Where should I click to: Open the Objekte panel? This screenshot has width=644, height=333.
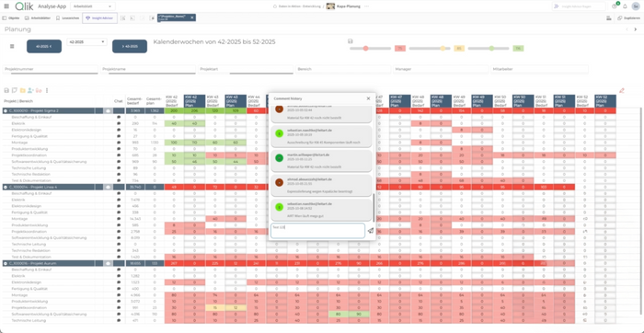point(11,18)
